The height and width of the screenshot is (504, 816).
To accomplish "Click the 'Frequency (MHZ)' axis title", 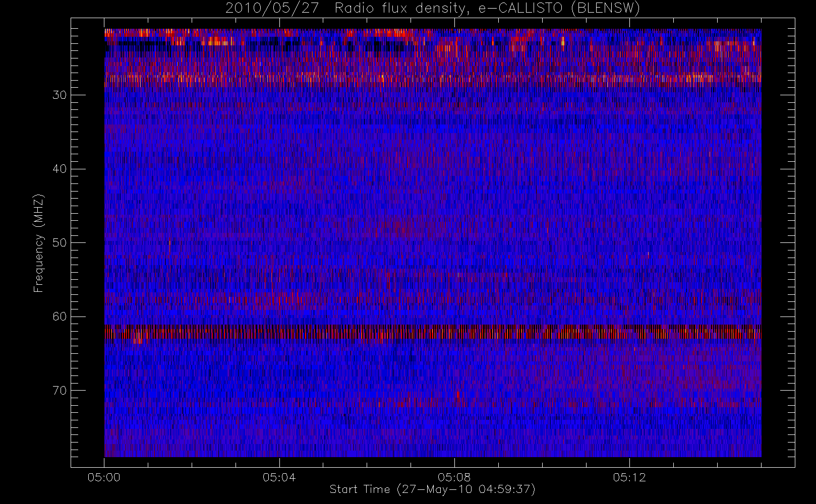I will point(38,243).
